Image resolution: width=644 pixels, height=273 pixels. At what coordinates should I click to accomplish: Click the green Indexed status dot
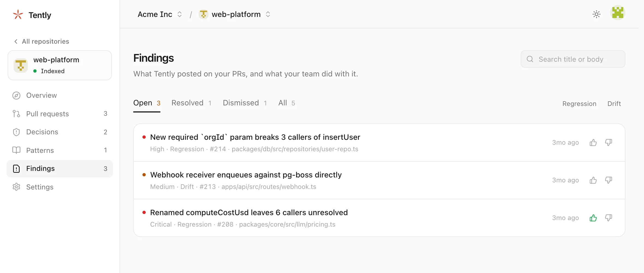coord(35,71)
